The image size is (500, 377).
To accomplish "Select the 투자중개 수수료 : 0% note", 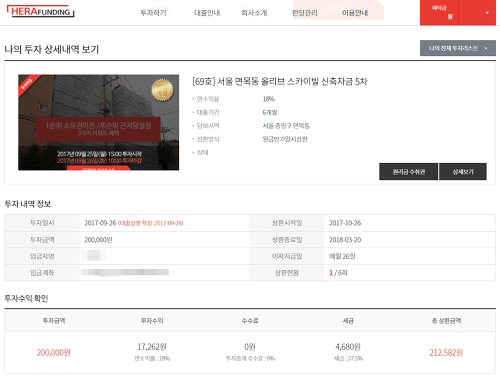I will pyautogui.click(x=250, y=359).
